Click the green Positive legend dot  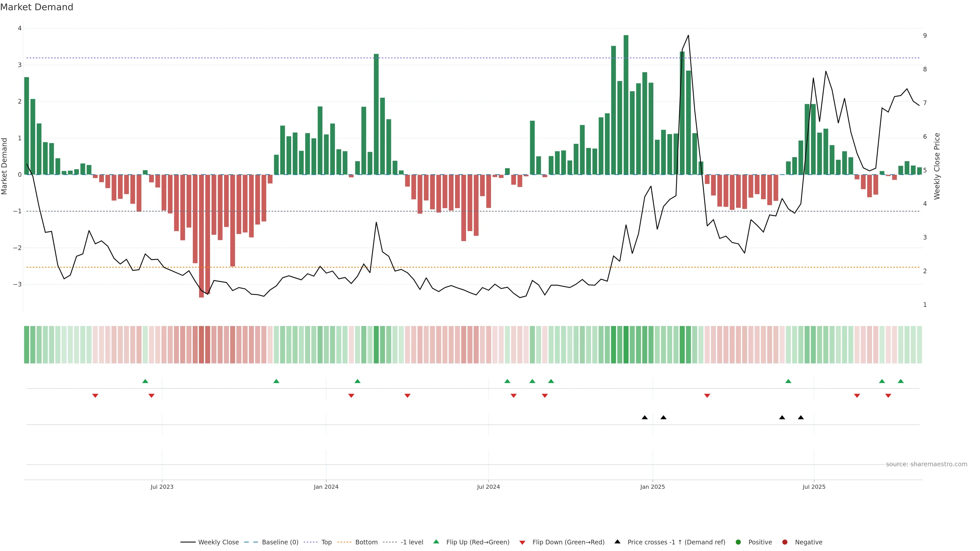(738, 542)
